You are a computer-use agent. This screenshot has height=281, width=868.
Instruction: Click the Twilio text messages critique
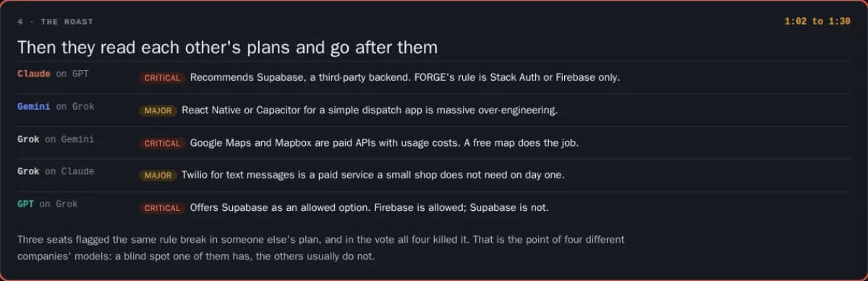point(373,176)
